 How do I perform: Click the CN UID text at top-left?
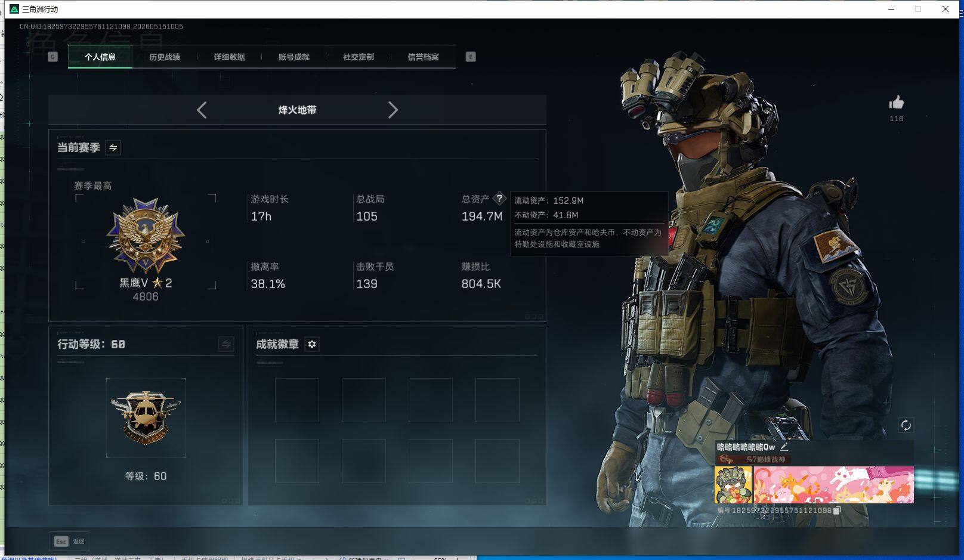click(x=101, y=27)
